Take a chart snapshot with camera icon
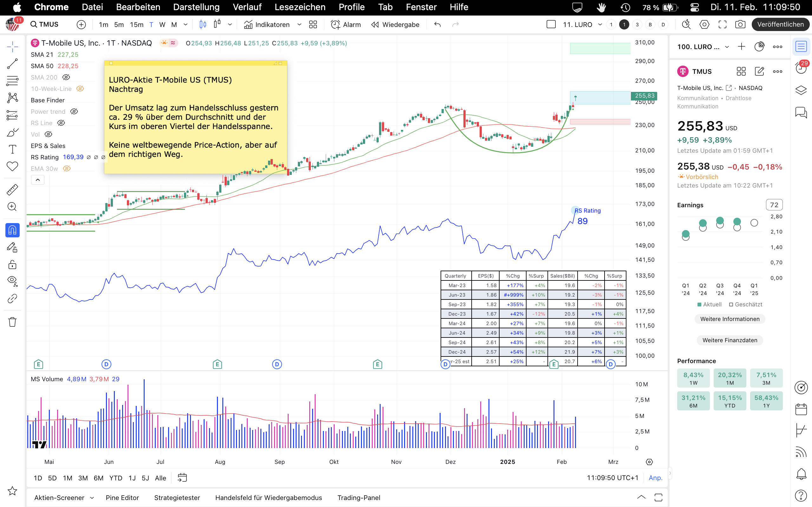Image resolution: width=812 pixels, height=507 pixels. point(740,24)
